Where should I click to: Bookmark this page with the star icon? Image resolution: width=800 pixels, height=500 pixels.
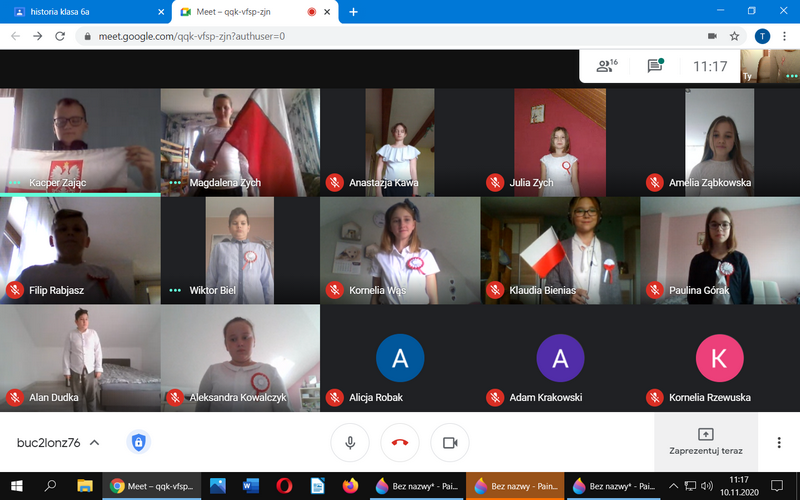735,36
